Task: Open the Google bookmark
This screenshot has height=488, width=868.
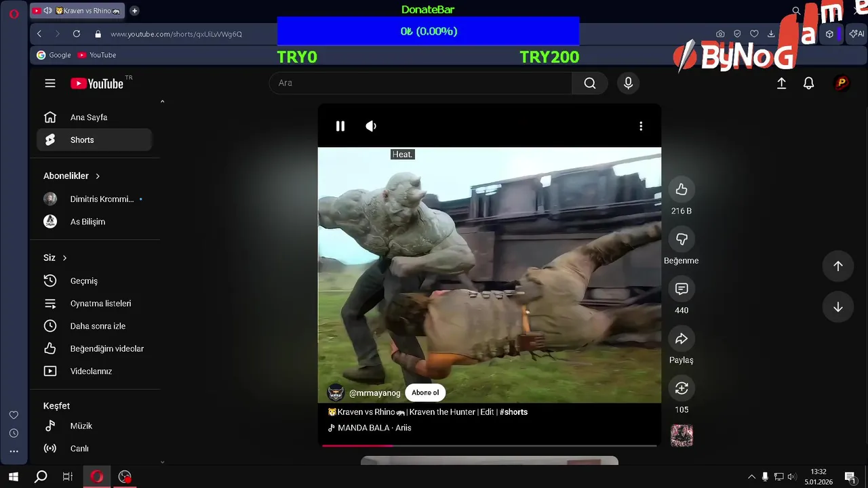Action: point(54,55)
